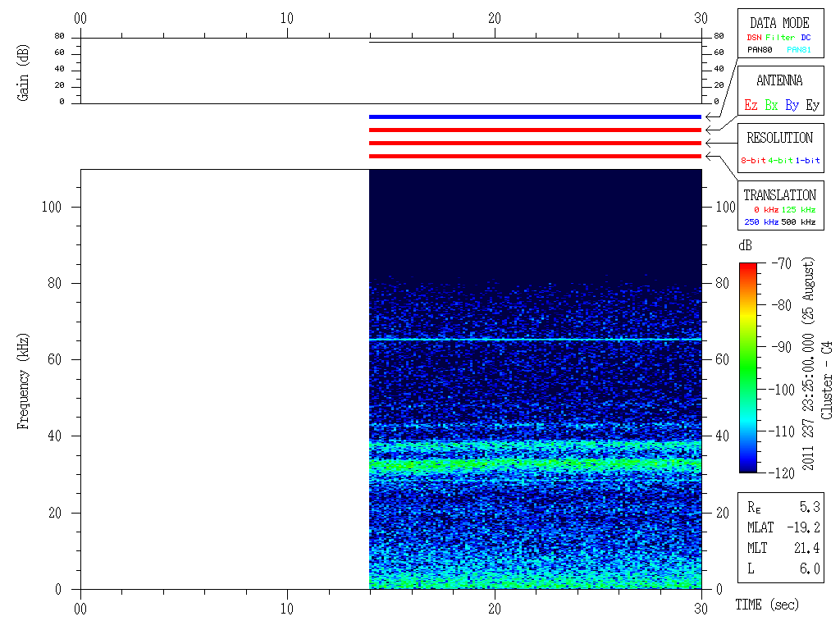Click the cyan 65 kHz line in spectrogram

[x=535, y=340]
